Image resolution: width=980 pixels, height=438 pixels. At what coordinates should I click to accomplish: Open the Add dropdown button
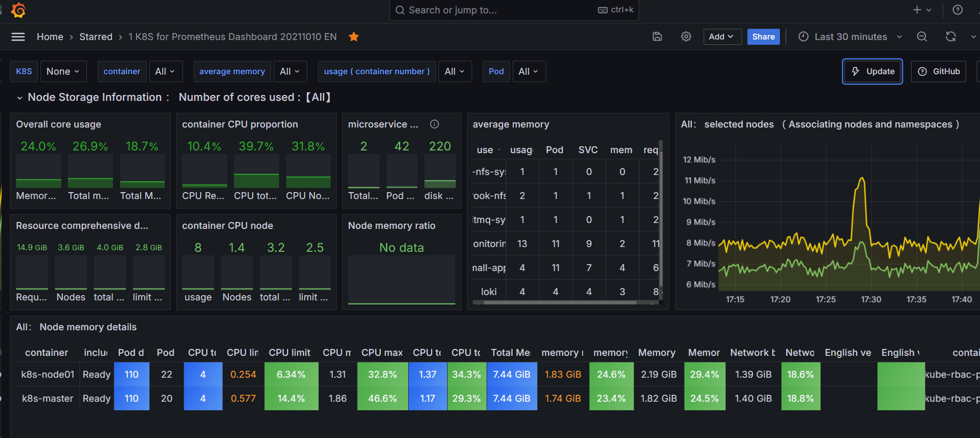(x=722, y=37)
